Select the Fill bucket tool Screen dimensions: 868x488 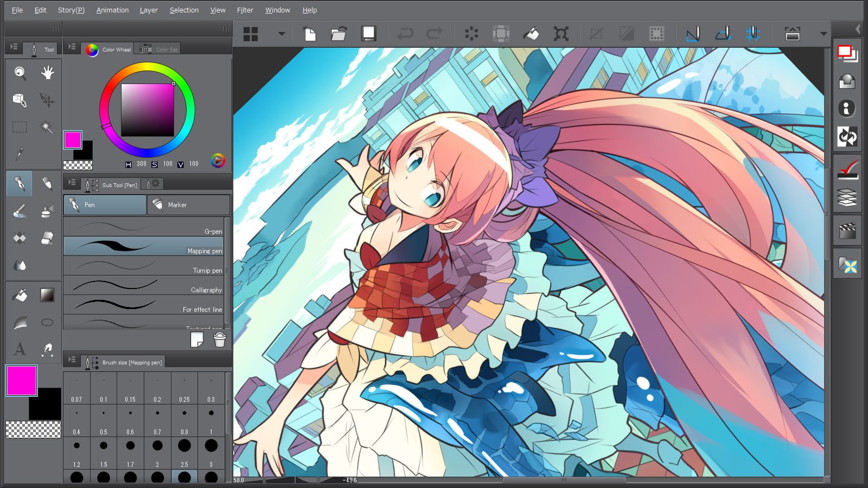(x=20, y=295)
